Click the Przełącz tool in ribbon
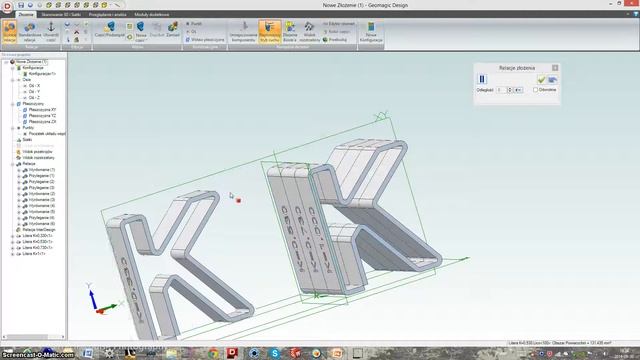Screen dimensions: 640x360 [x=335, y=40]
